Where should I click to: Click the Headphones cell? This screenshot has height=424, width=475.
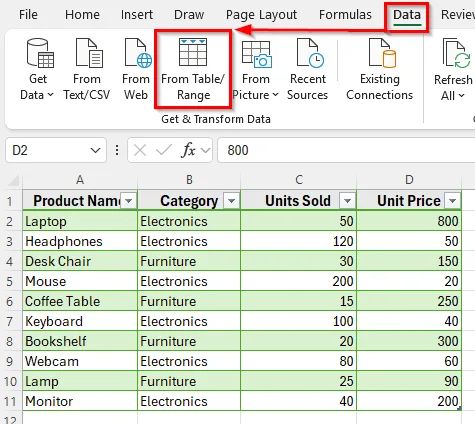(x=80, y=241)
